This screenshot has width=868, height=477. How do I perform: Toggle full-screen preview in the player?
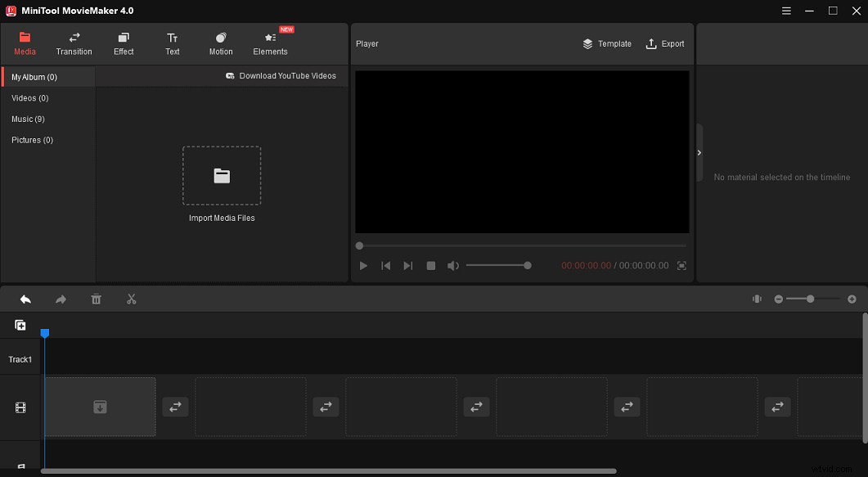click(x=681, y=265)
